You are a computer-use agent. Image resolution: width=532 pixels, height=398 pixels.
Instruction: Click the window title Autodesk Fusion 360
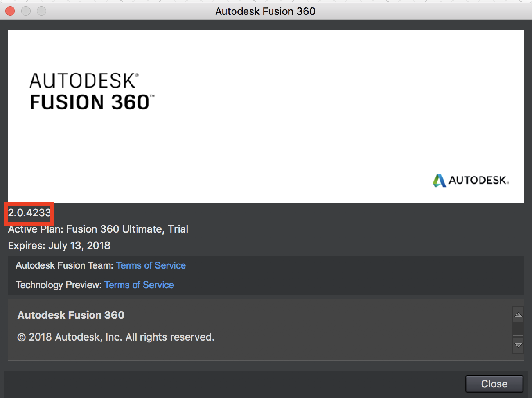[x=265, y=11]
